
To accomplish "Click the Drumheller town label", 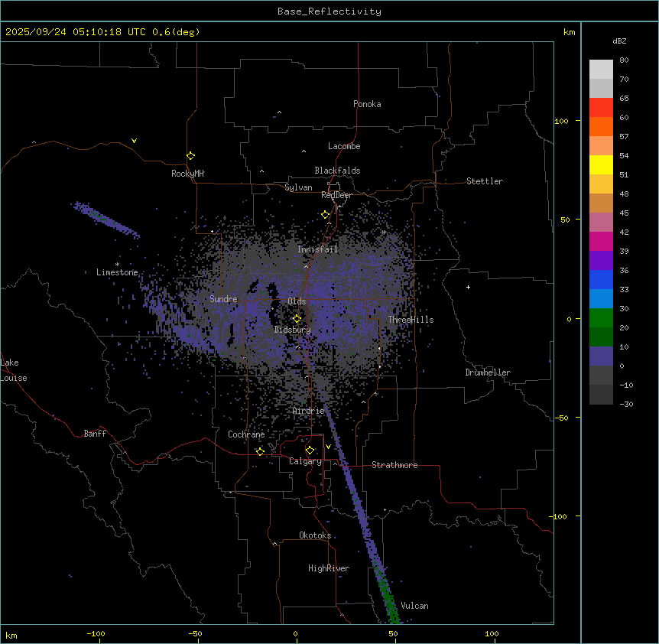I will (487, 372).
